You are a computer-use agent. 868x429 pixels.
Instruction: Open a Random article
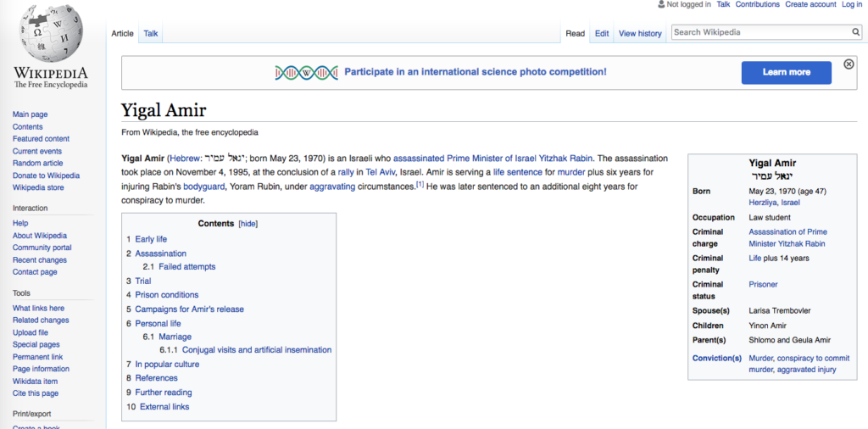pos(37,164)
